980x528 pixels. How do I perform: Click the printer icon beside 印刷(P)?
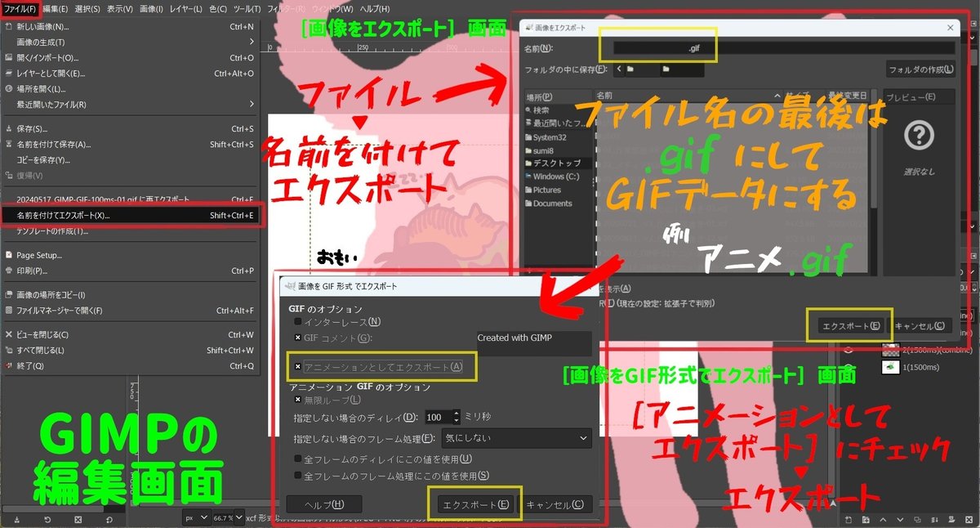(8, 271)
